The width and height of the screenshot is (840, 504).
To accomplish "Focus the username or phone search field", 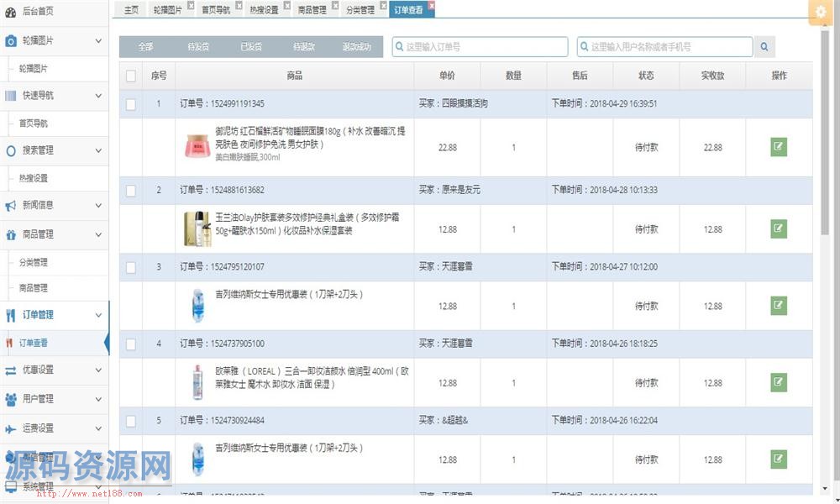I will [664, 46].
